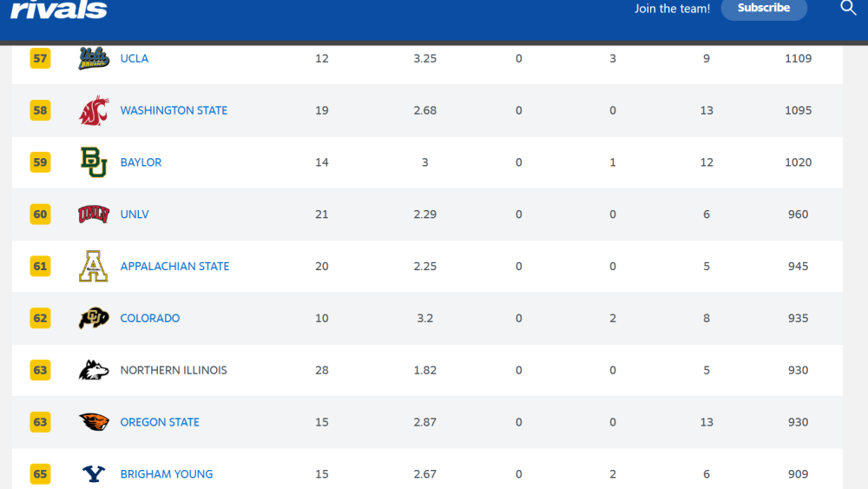Open the Brigham Young team link
Viewport: 868px width, 489px height.
[x=167, y=474]
